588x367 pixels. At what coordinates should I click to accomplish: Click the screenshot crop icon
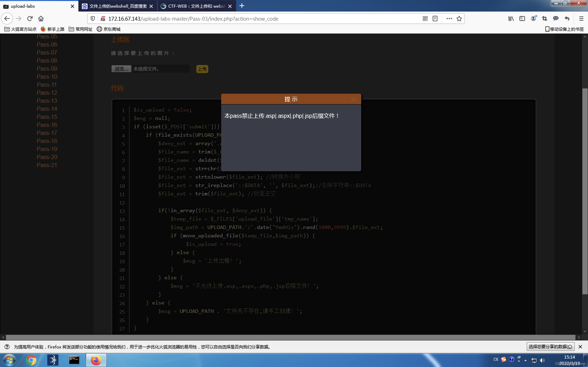click(x=544, y=19)
